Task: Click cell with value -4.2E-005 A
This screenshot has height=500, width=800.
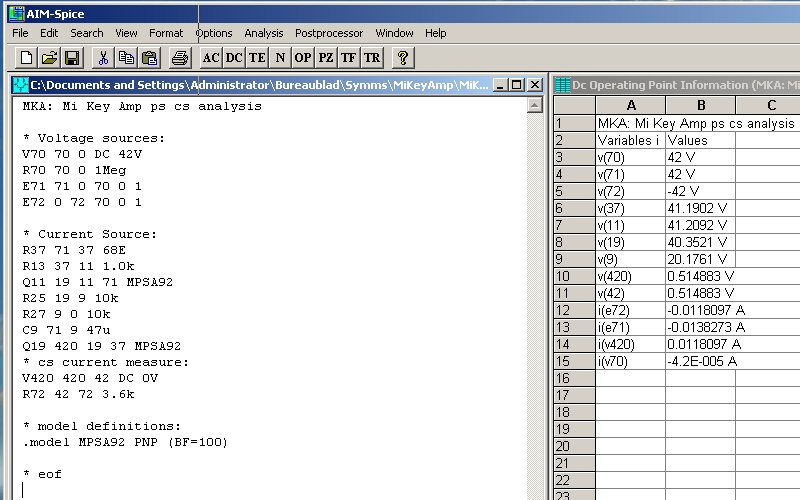Action: pos(701,361)
